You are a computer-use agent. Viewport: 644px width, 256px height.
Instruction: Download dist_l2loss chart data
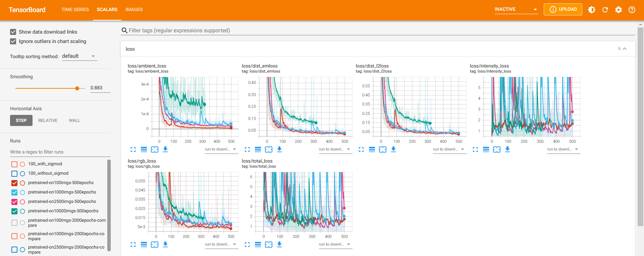pos(393,150)
